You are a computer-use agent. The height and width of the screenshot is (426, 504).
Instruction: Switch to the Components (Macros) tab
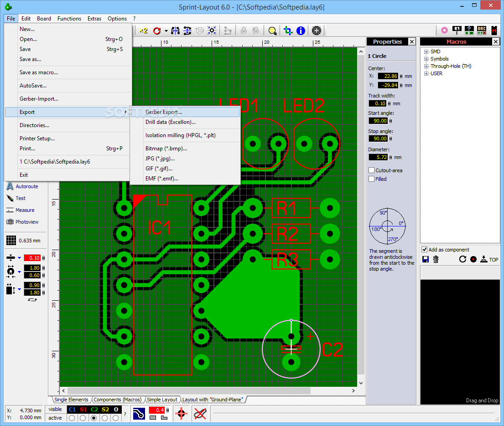coord(117,400)
